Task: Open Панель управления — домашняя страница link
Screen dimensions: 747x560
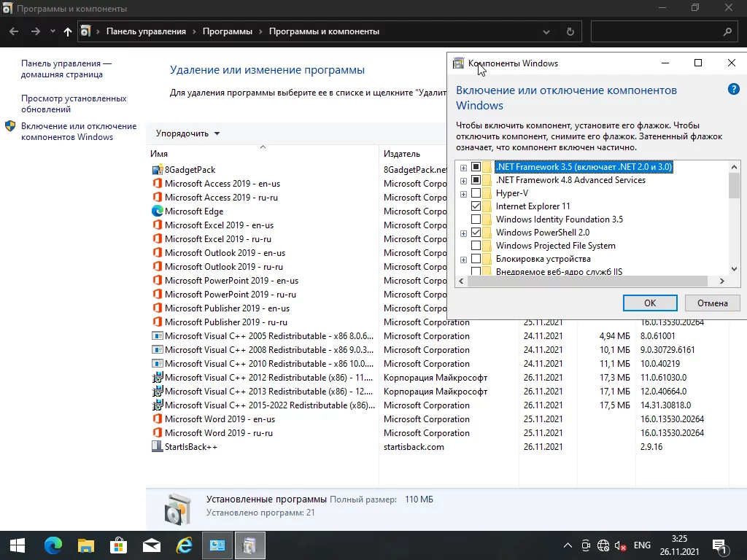Action: (66, 69)
